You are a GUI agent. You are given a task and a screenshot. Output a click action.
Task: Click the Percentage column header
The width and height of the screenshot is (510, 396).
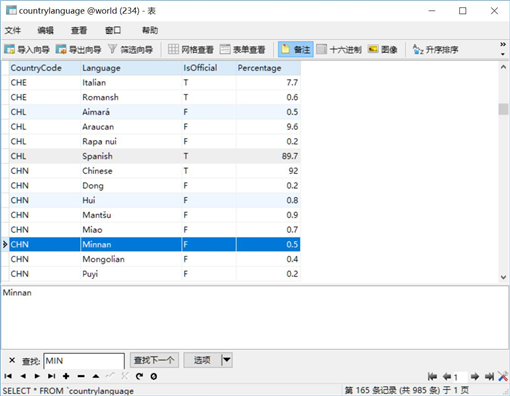268,68
